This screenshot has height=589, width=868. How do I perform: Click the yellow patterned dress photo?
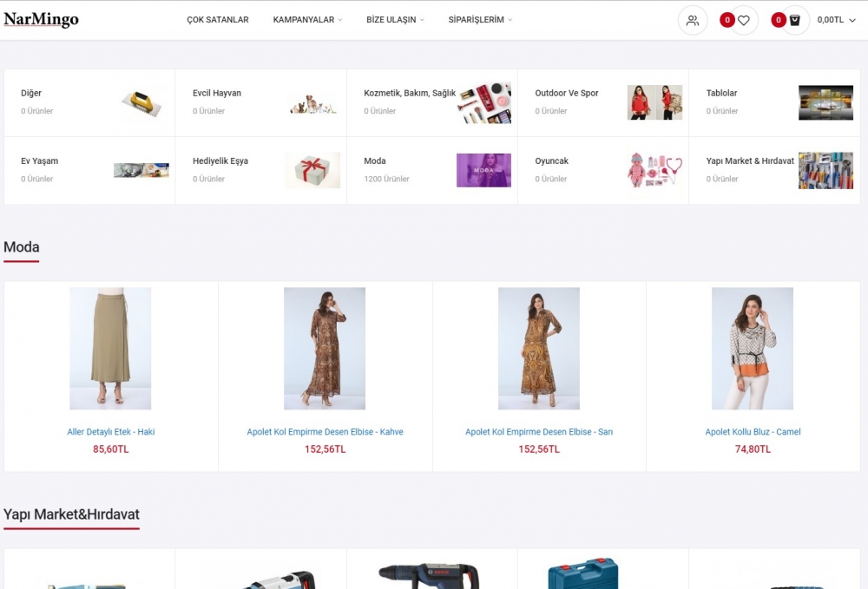(x=539, y=349)
